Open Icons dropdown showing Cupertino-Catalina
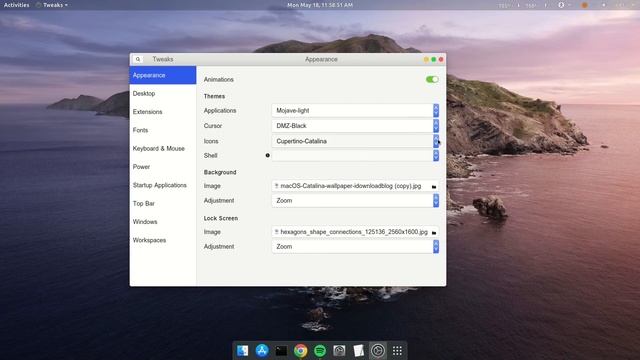The width and height of the screenshot is (640, 360). click(355, 141)
